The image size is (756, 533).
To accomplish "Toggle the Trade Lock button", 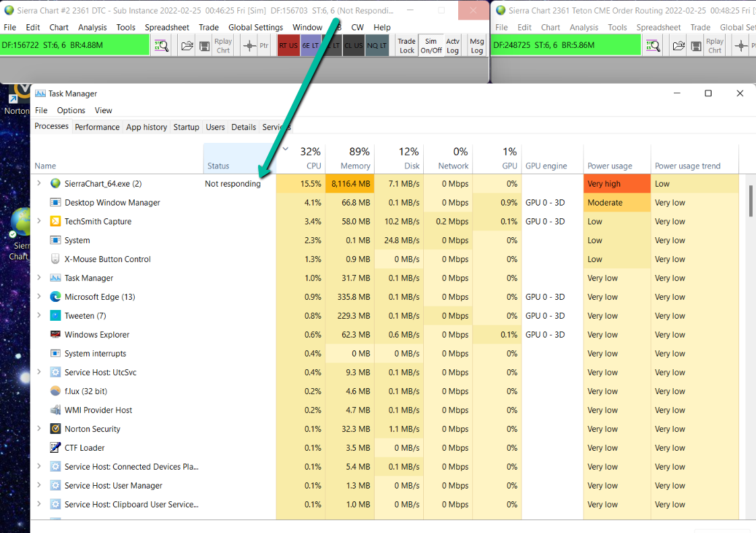I will tap(407, 46).
